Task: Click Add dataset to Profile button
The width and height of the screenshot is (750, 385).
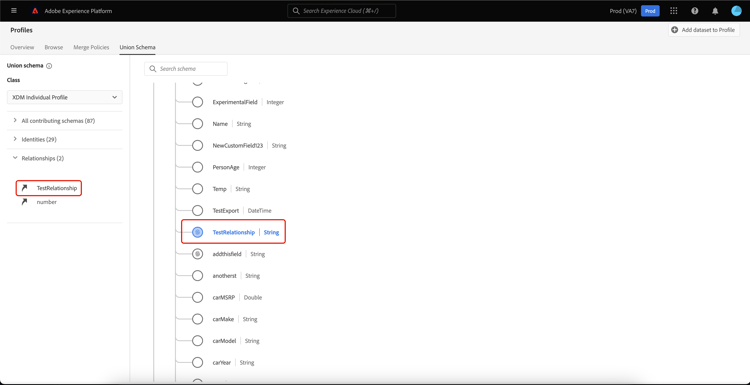Action: tap(704, 30)
